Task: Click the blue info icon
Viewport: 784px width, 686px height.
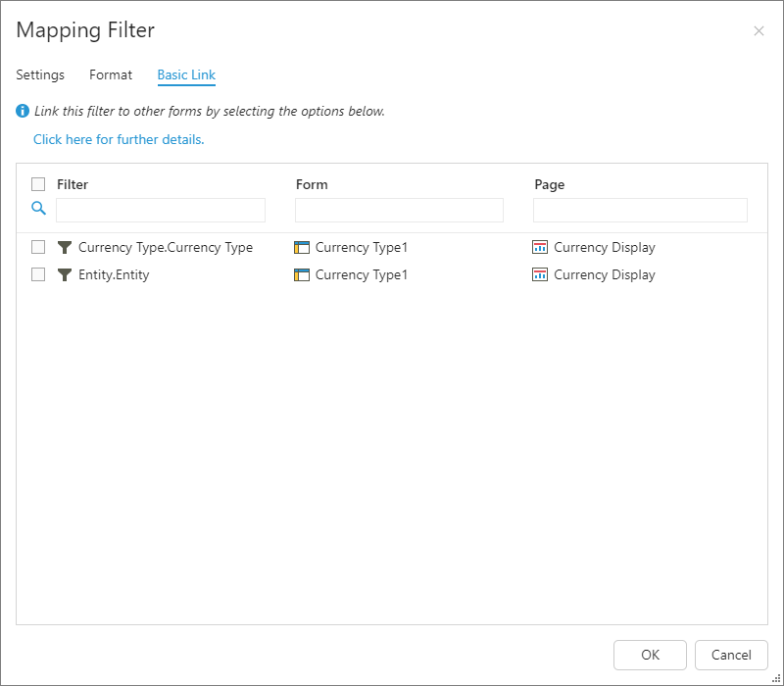Action: click(23, 112)
